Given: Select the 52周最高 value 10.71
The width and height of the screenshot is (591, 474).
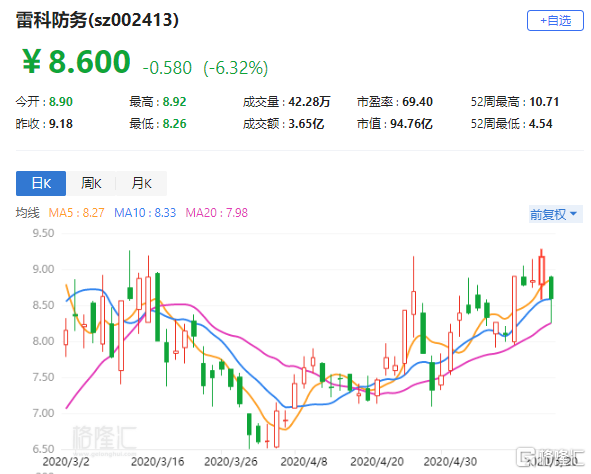Looking at the screenshot, I should [544, 102].
